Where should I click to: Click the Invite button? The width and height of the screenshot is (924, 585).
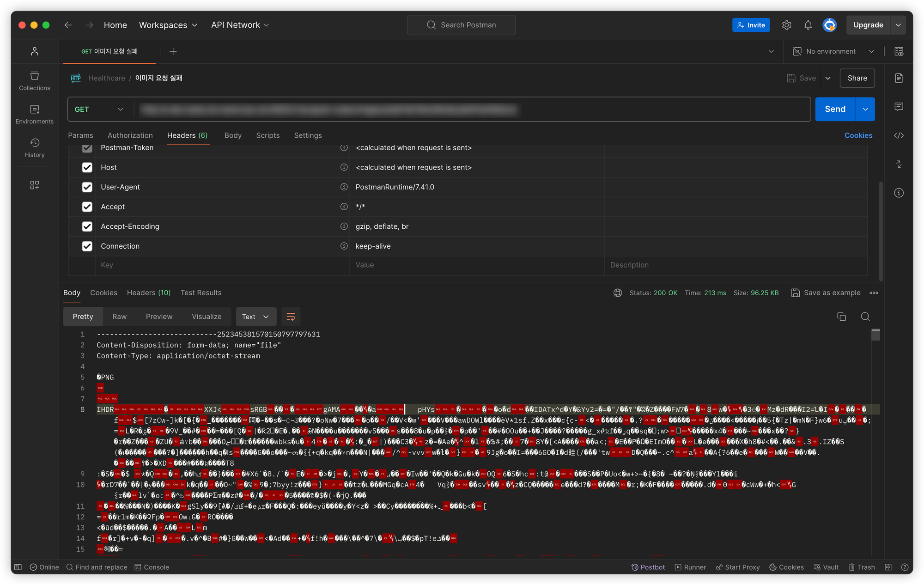click(x=751, y=25)
